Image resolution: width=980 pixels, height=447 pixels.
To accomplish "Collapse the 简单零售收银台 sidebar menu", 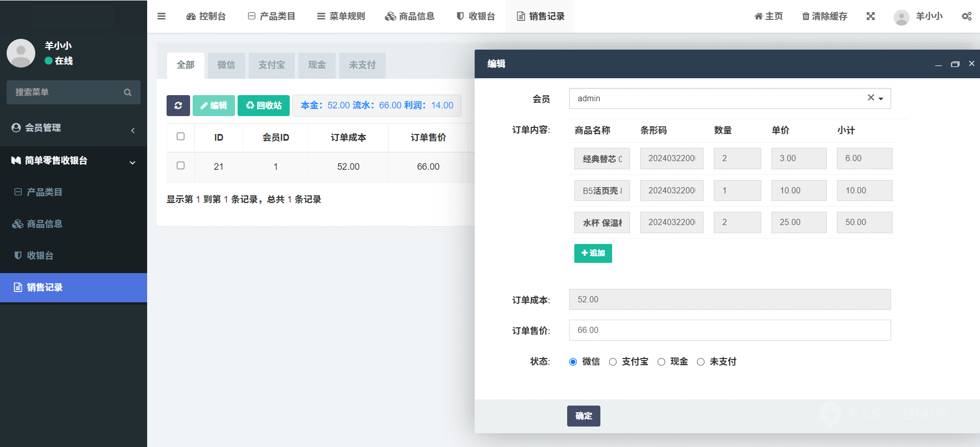I will (74, 161).
